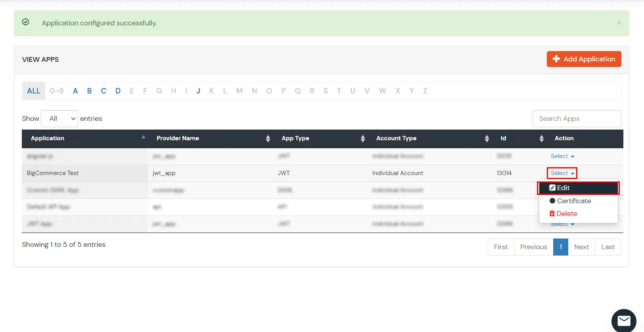Select page 1 in pagination
This screenshot has width=644, height=332.
coord(561,247)
